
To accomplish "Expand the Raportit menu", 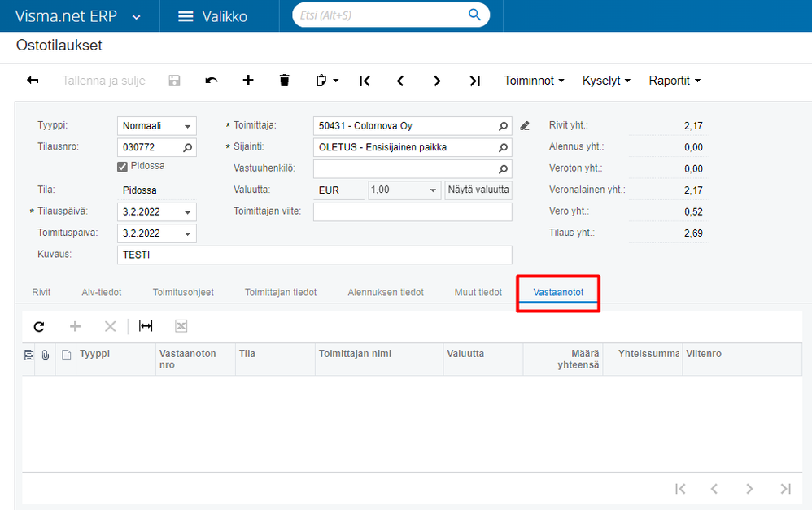I will tap(674, 81).
